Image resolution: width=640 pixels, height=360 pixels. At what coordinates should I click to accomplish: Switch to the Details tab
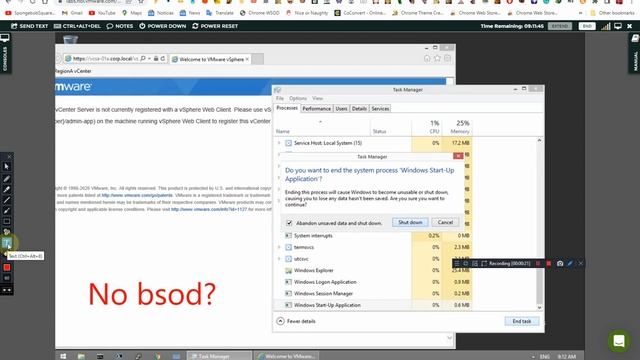[x=359, y=109]
